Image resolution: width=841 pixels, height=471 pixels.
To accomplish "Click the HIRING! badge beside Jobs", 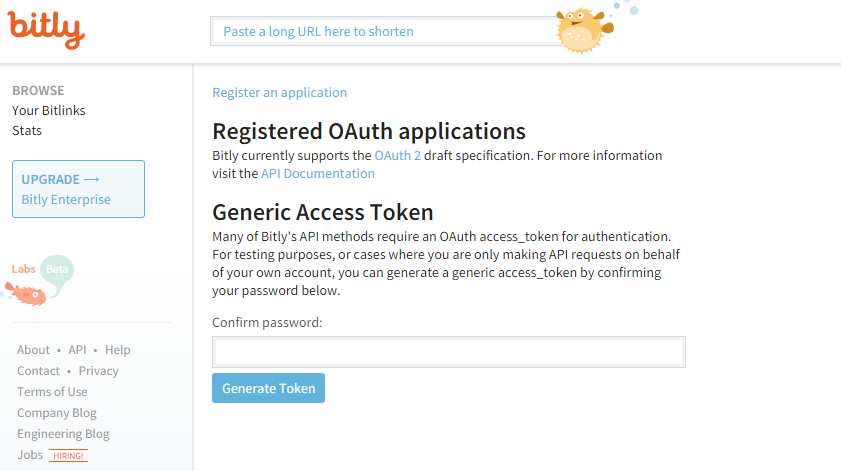I will 68,455.
